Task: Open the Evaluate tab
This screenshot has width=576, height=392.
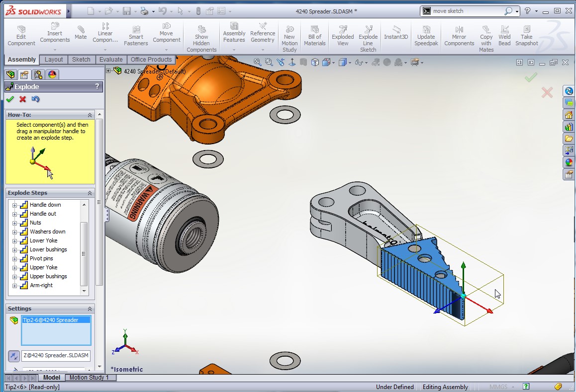Action: click(x=111, y=60)
